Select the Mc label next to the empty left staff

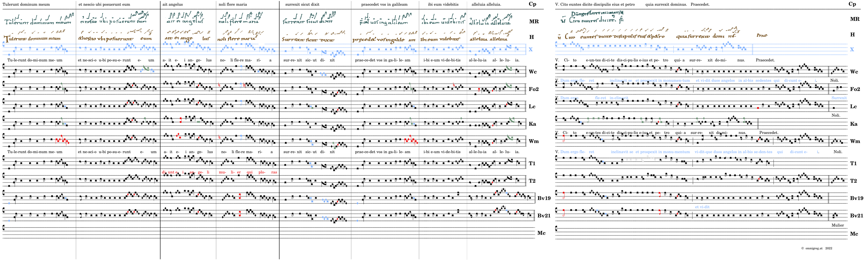(x=541, y=233)
